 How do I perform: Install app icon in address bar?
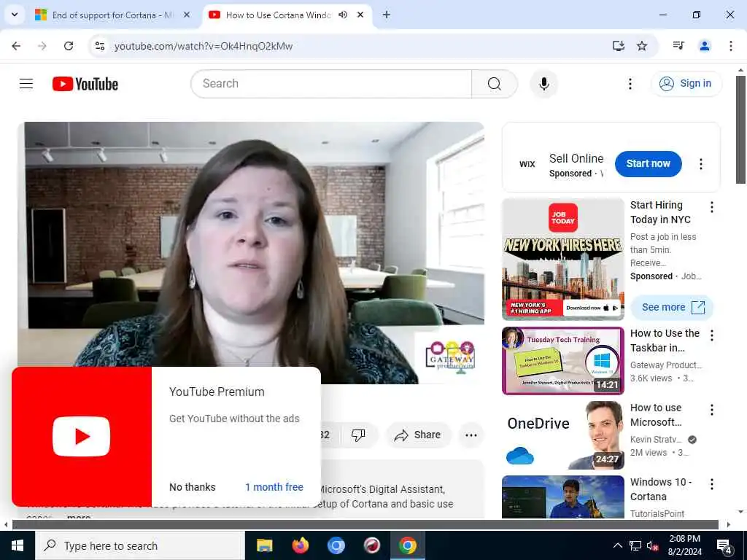coord(618,46)
